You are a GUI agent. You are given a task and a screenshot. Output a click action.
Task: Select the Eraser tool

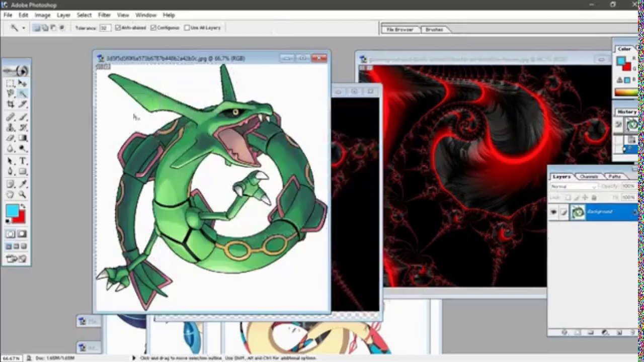tap(11, 138)
